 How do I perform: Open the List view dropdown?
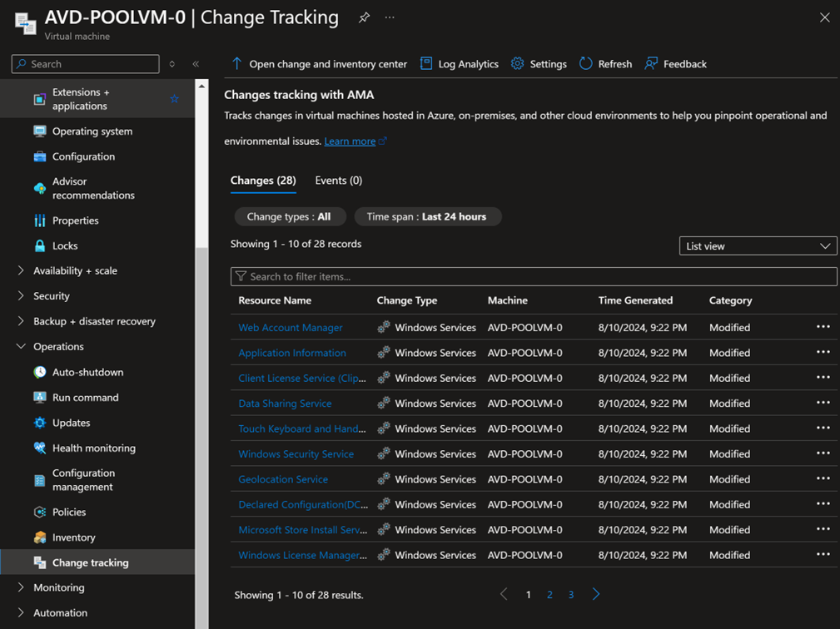coord(758,245)
